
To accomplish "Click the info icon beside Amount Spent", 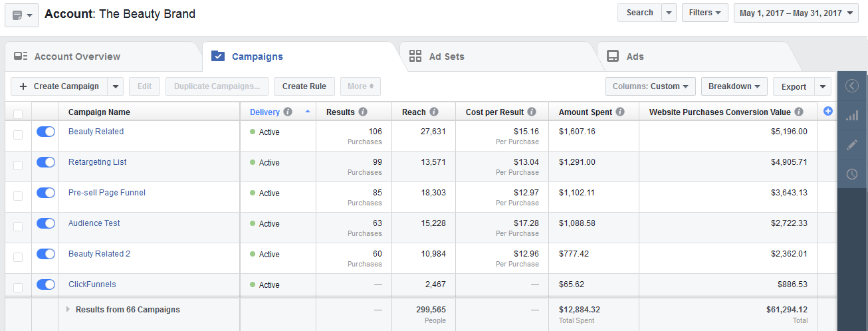I will click(619, 112).
